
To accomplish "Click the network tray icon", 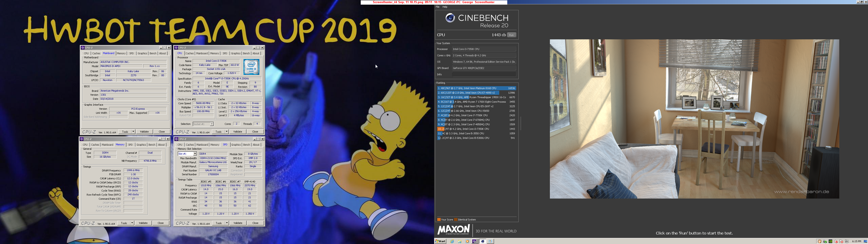I will click(x=847, y=241).
